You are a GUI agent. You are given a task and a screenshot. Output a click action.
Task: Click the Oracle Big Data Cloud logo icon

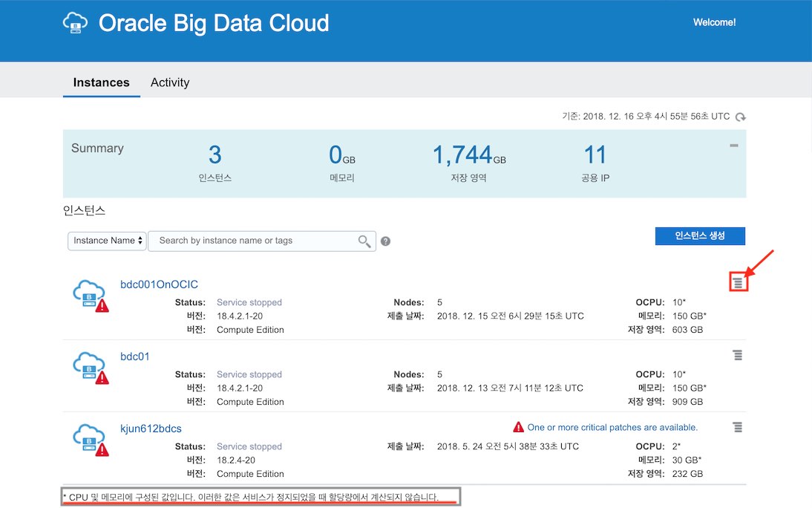(x=76, y=23)
